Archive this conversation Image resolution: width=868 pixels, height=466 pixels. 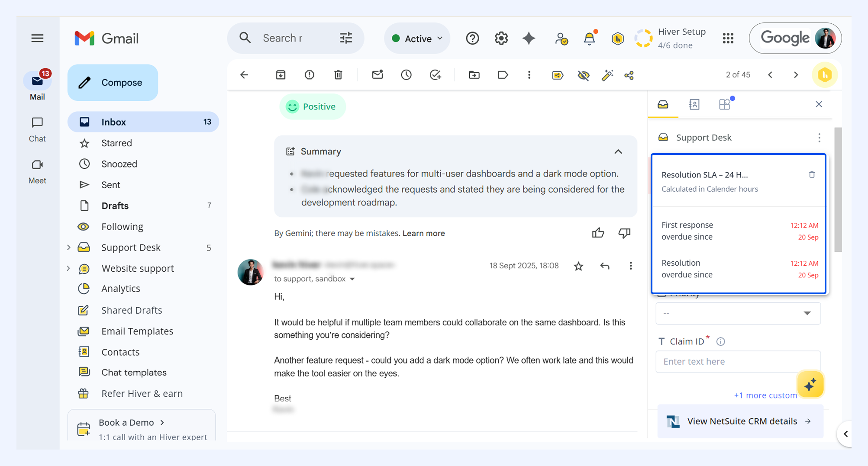coord(281,75)
